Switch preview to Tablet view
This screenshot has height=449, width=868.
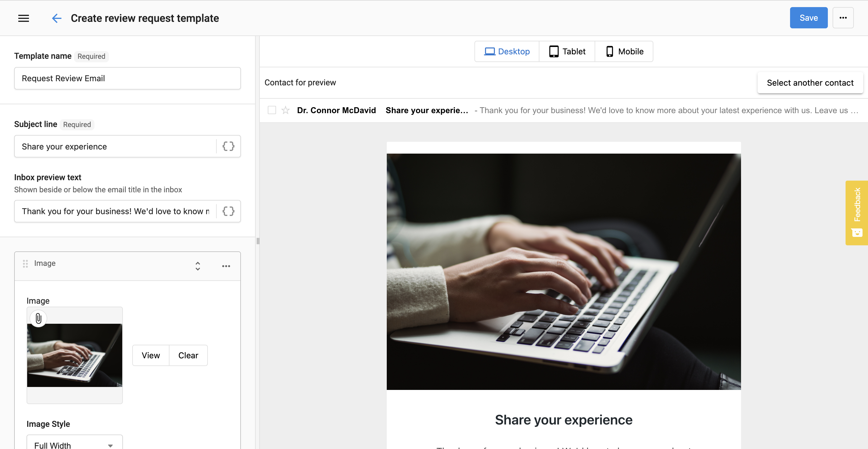pyautogui.click(x=567, y=52)
